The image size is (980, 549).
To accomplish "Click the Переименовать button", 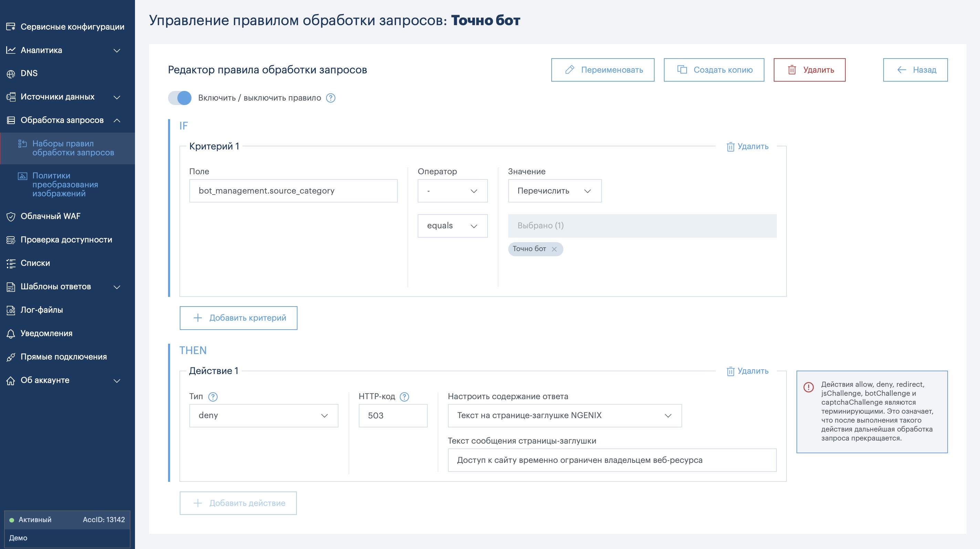I will point(603,70).
